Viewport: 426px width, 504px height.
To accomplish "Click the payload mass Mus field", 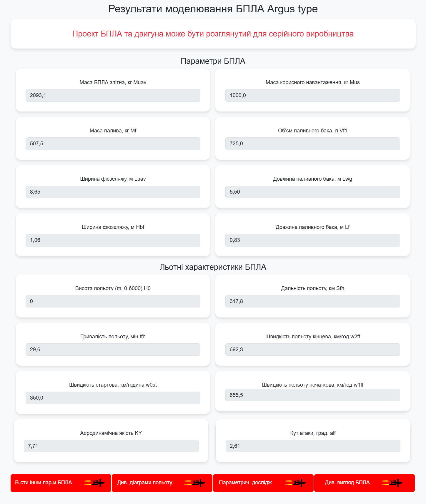I will click(313, 96).
